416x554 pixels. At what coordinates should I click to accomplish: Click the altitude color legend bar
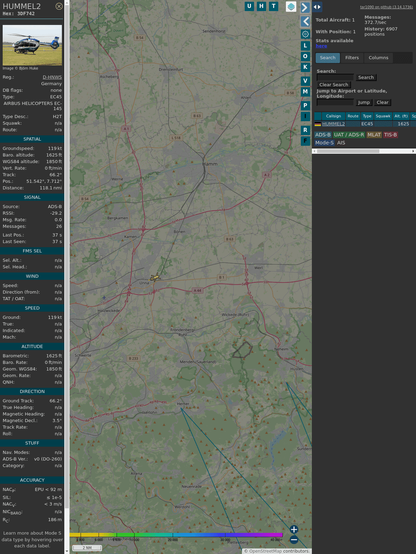[x=176, y=535]
